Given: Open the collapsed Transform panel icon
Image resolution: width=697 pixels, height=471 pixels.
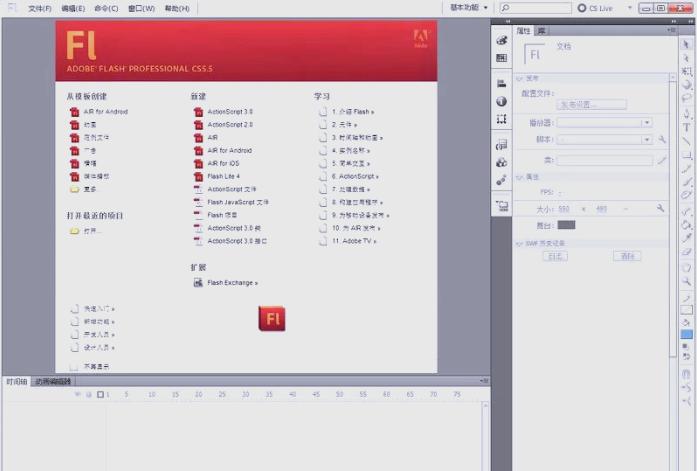Looking at the screenshot, I should [501, 119].
